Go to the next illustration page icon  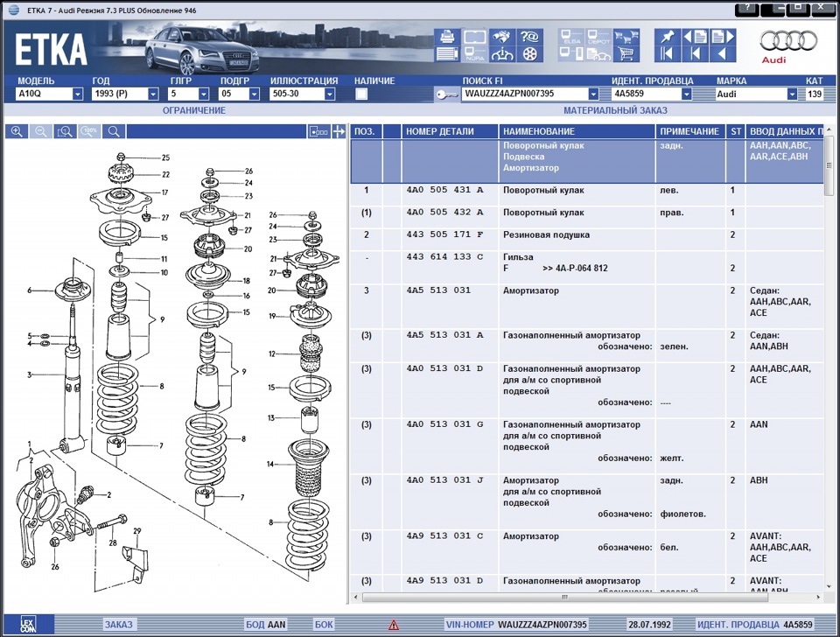click(723, 37)
